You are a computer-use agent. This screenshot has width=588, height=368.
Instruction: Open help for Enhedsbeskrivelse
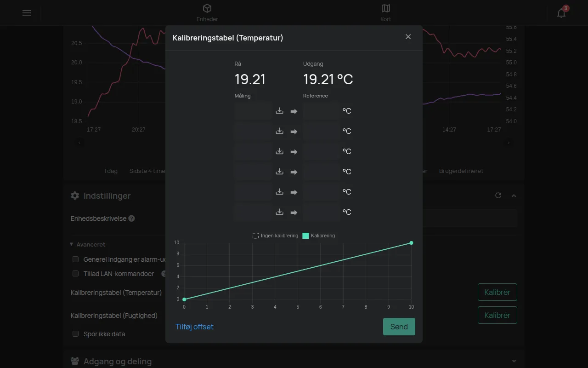click(x=131, y=218)
